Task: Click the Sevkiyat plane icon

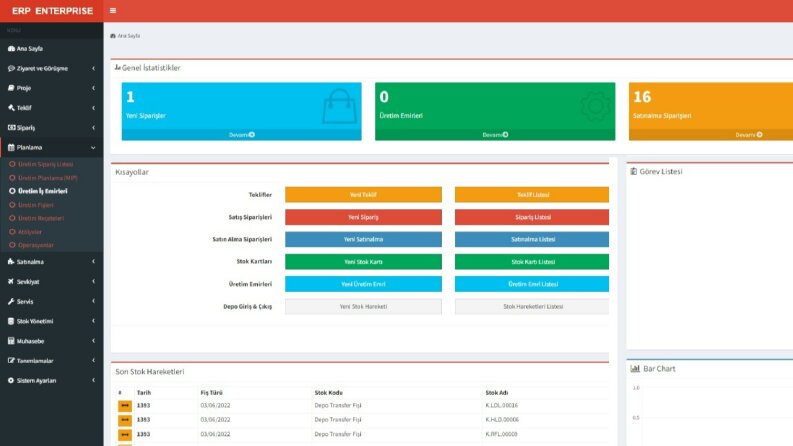Action: pos(11,282)
